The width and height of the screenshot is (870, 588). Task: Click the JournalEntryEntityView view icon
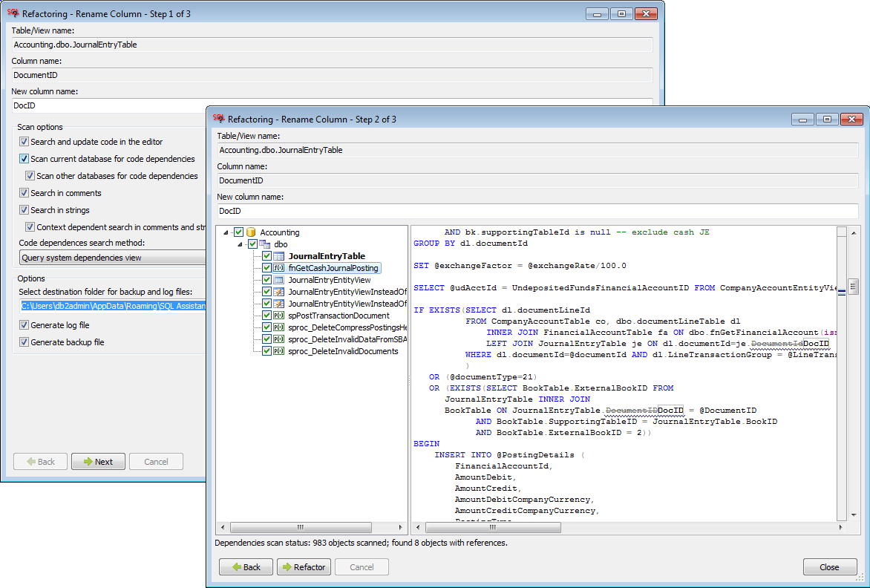pyautogui.click(x=279, y=280)
